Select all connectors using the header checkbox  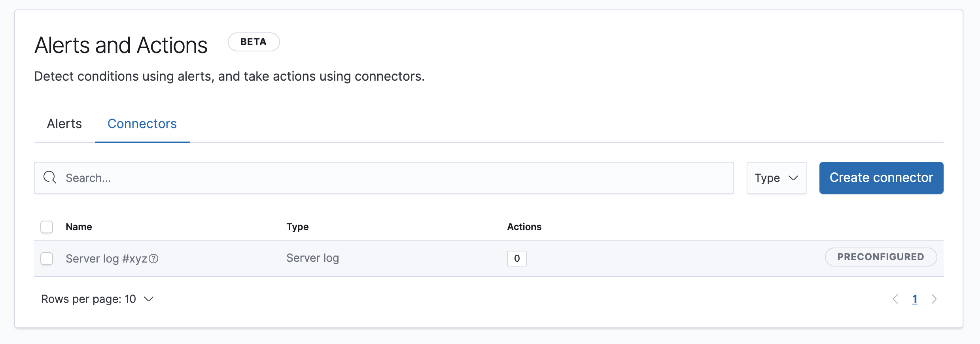(x=46, y=227)
